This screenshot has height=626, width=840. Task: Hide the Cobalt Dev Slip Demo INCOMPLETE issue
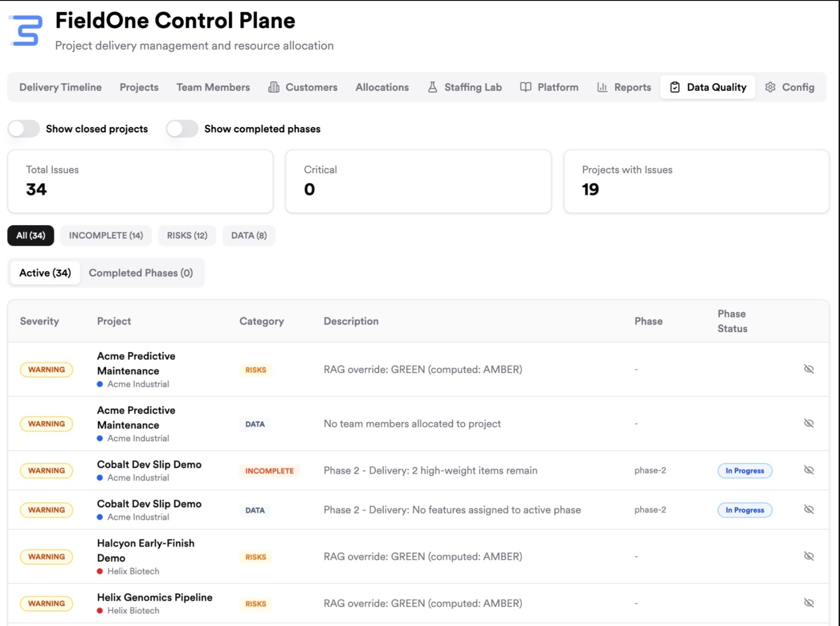click(808, 470)
